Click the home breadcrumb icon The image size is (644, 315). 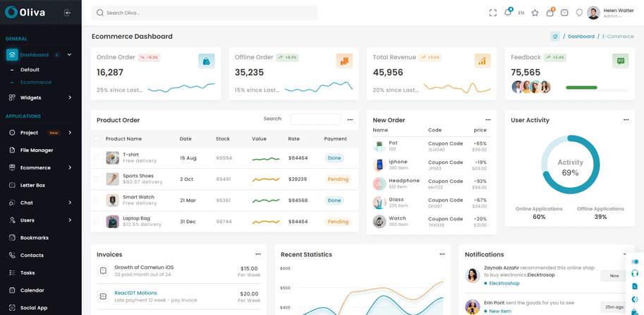(555, 36)
